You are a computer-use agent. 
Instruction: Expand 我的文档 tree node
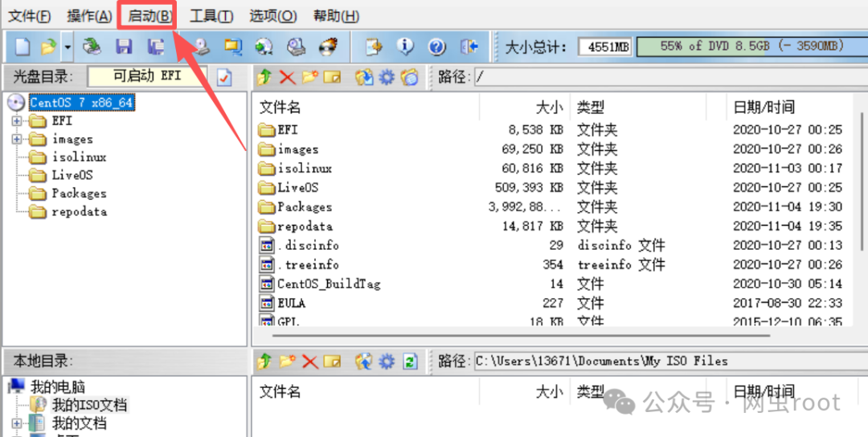16,423
